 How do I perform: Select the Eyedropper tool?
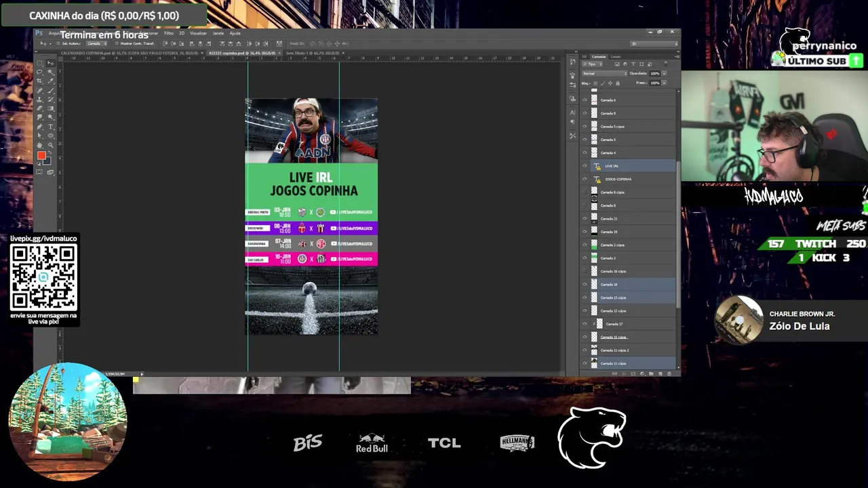pyautogui.click(x=50, y=81)
